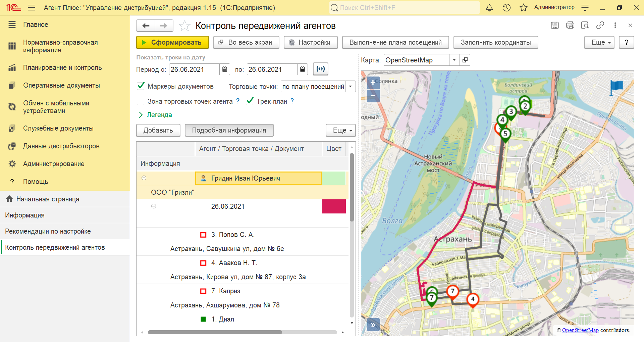This screenshot has height=342, width=644.
Task: Click the Период с date field
Action: (x=195, y=69)
